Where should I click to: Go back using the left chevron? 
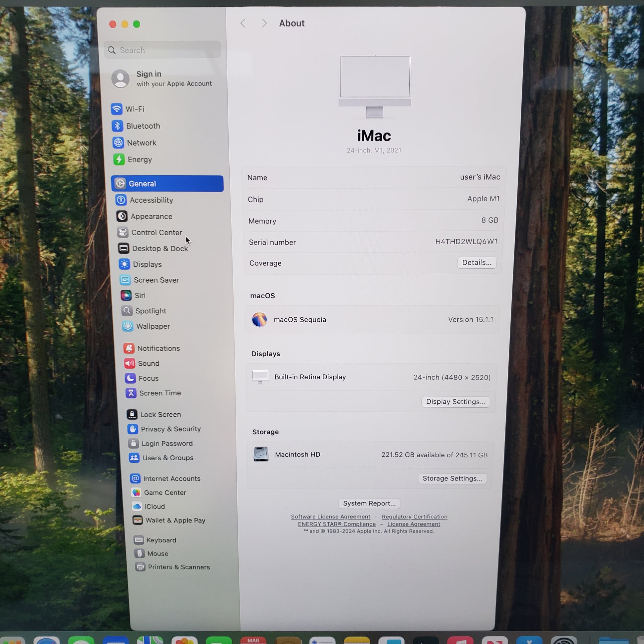click(x=243, y=23)
